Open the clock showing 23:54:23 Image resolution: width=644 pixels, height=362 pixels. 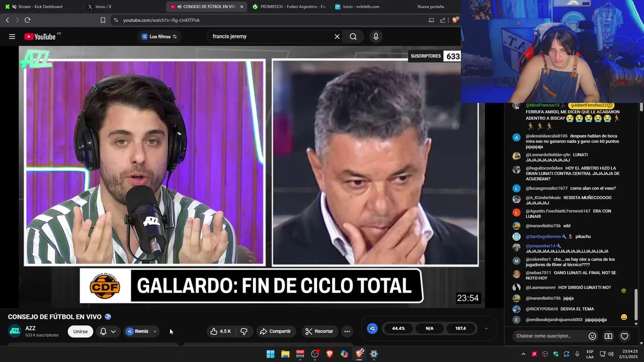point(629,354)
